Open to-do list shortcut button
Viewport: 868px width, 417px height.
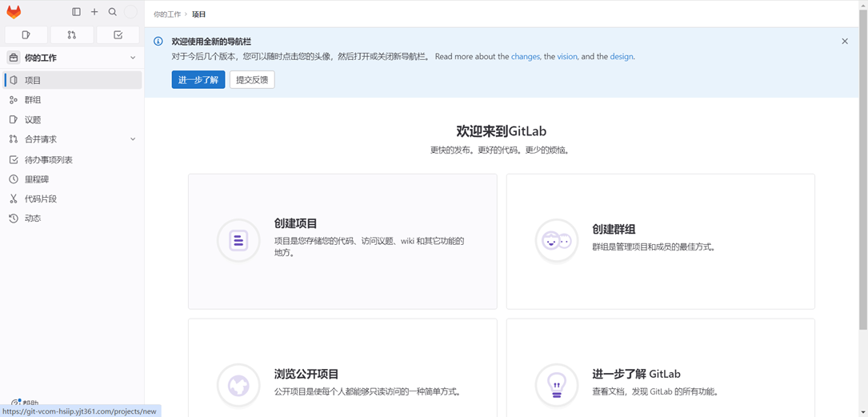pos(118,35)
